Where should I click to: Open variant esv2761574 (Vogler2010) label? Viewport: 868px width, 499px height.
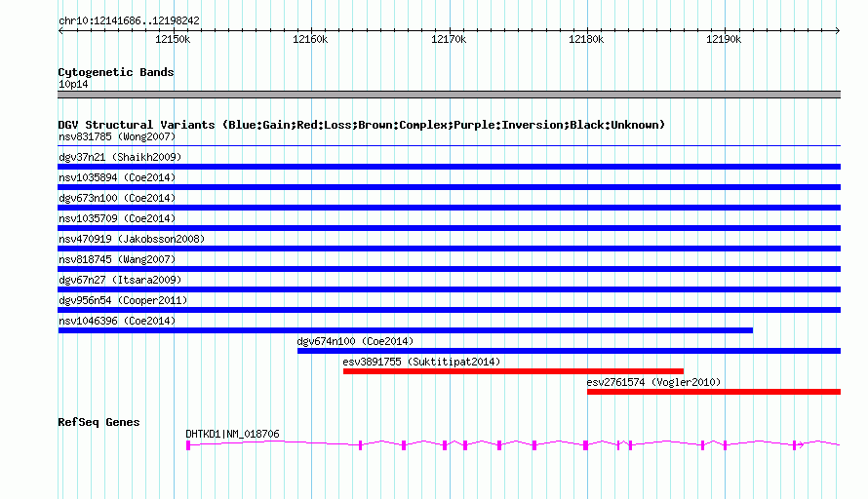click(x=653, y=382)
